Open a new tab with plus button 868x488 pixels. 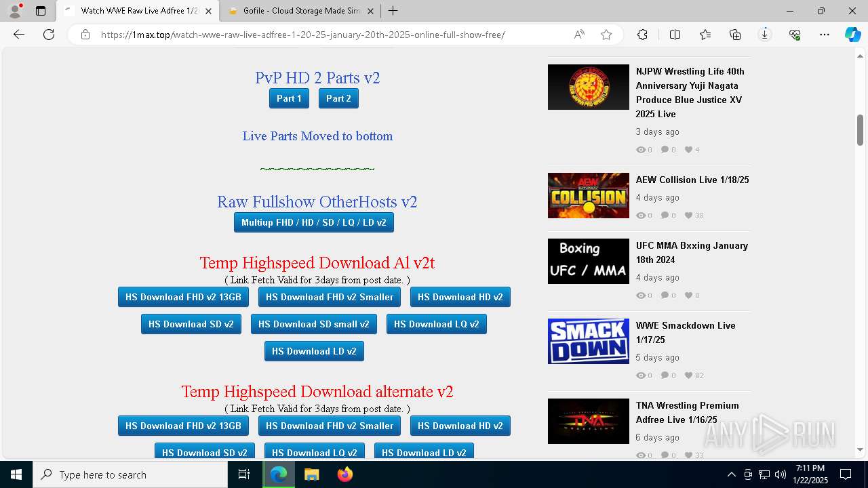pos(393,11)
